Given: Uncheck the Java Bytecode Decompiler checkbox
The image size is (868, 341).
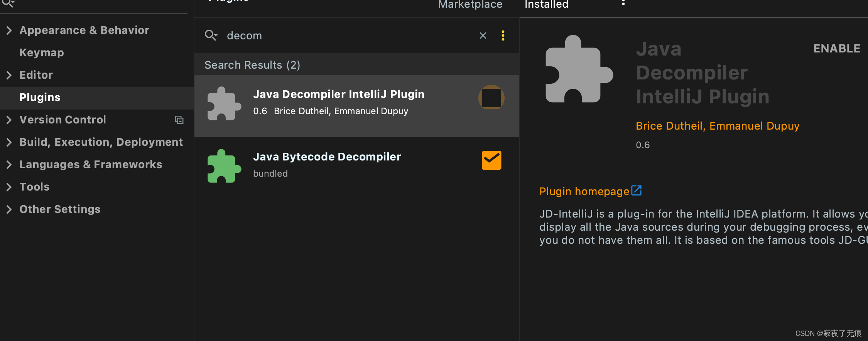Looking at the screenshot, I should 491,160.
